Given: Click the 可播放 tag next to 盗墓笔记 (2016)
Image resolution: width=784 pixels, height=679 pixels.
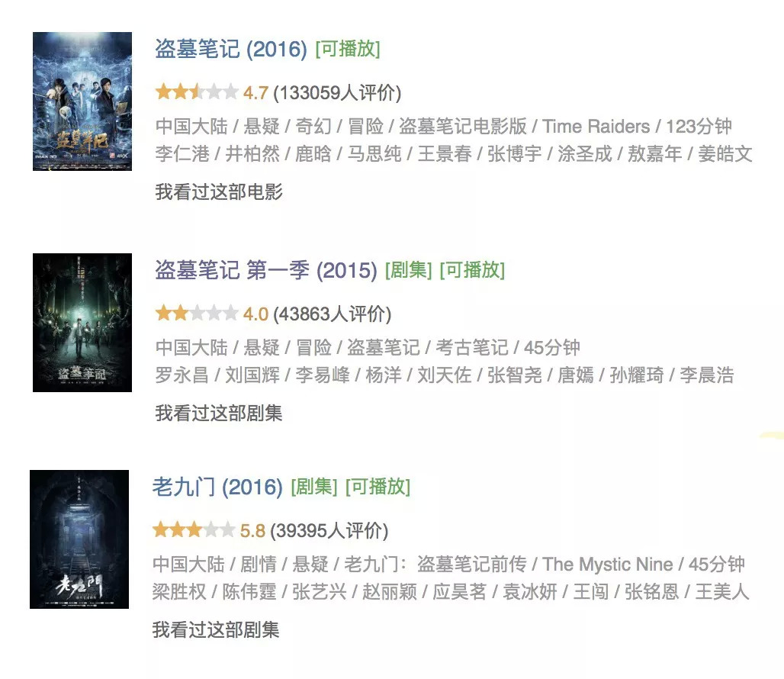Looking at the screenshot, I should [x=348, y=49].
